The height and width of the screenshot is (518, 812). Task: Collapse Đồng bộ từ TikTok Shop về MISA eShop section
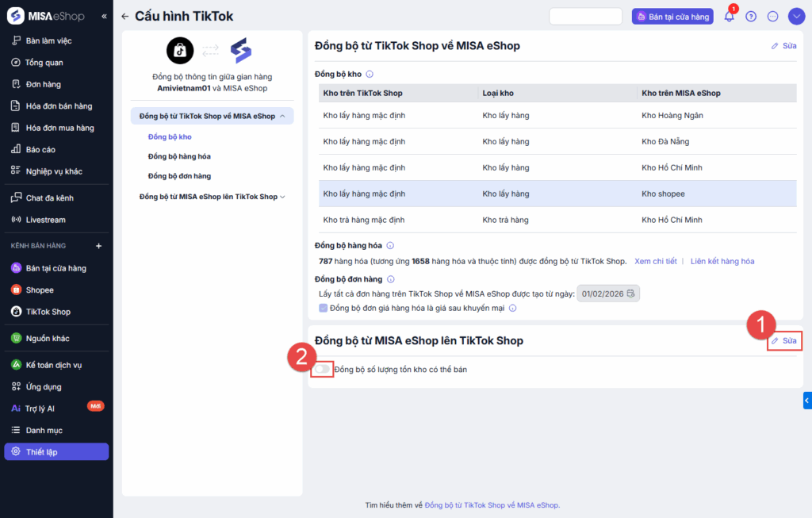tap(283, 116)
